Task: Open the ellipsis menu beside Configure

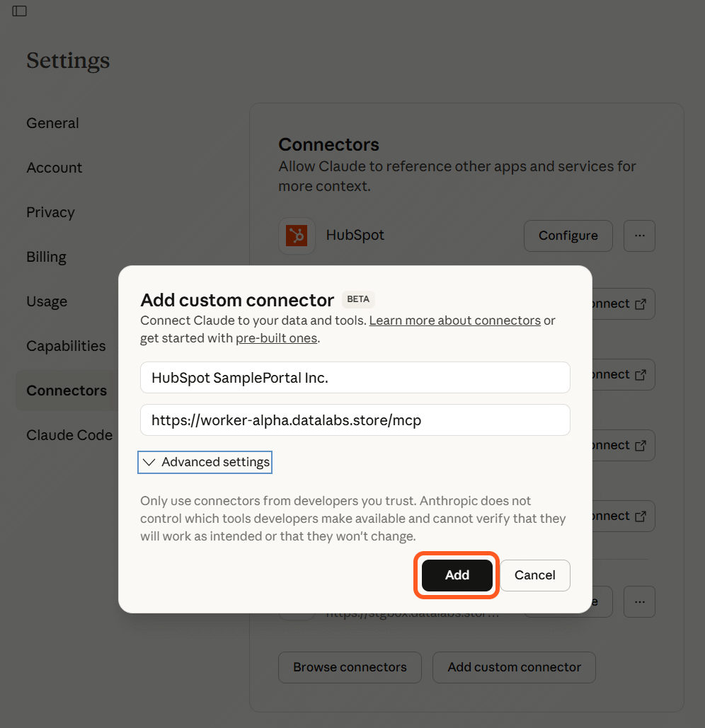Action: tap(638, 236)
